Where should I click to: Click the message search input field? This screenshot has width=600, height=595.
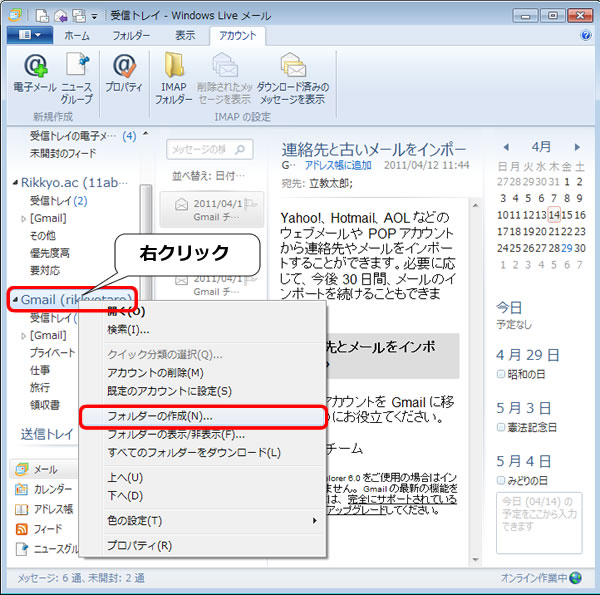tap(210, 149)
